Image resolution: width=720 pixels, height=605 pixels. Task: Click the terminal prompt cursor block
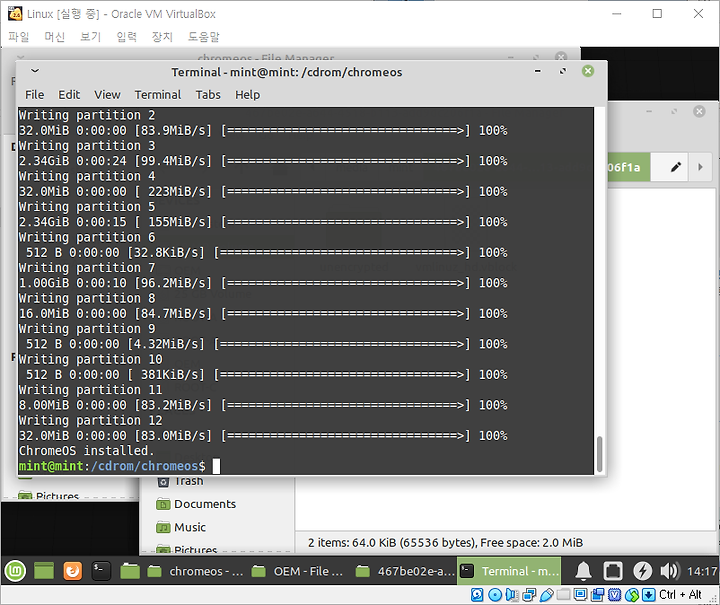click(216, 466)
